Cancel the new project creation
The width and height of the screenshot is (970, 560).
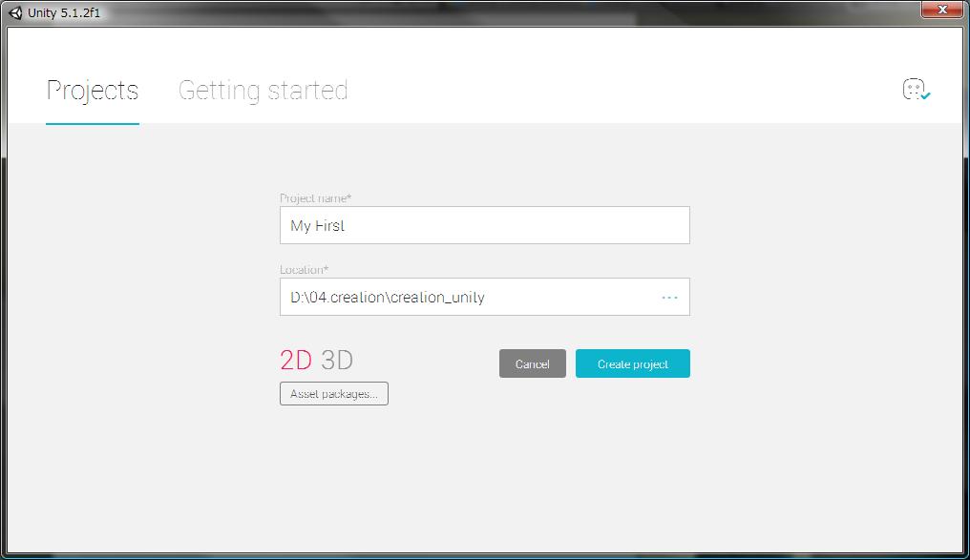click(x=533, y=363)
